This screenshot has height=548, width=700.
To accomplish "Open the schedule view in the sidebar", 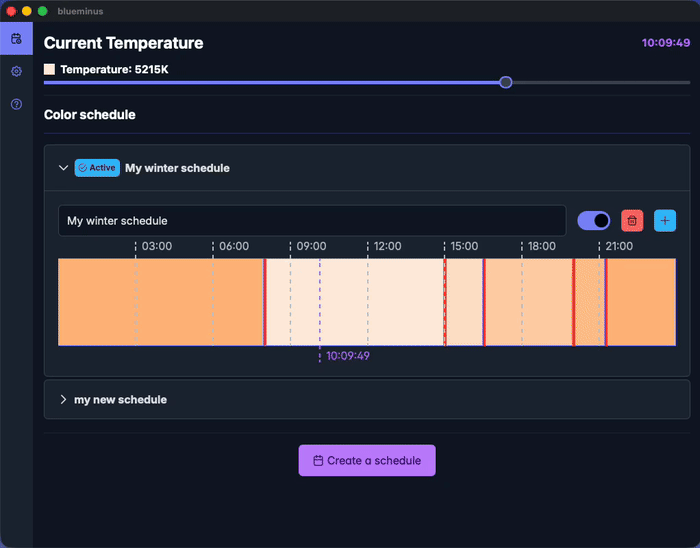I will (x=17, y=39).
